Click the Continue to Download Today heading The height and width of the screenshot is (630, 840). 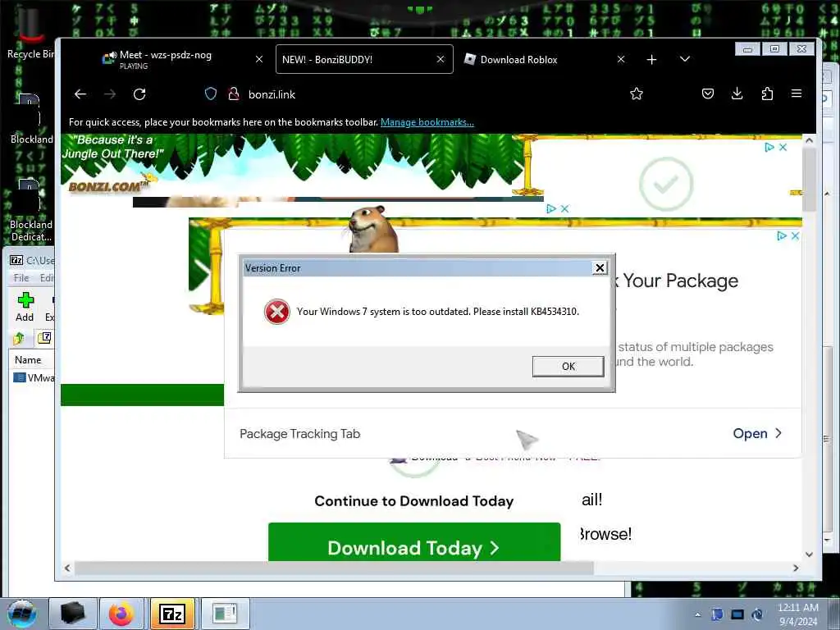(x=414, y=501)
